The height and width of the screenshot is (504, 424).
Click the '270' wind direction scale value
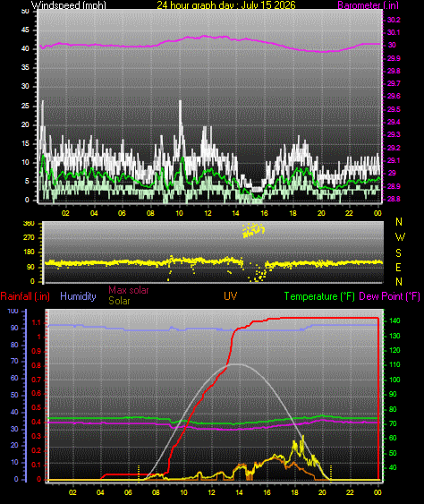tap(30, 237)
